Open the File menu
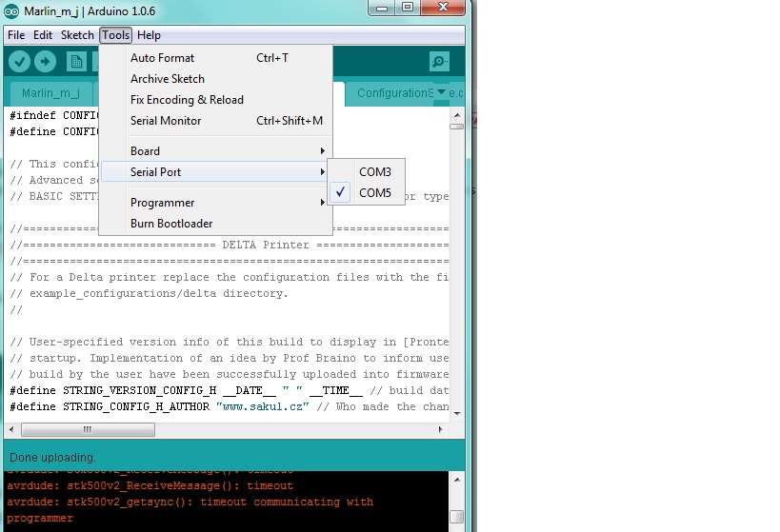This screenshot has width=780, height=532. 16,35
